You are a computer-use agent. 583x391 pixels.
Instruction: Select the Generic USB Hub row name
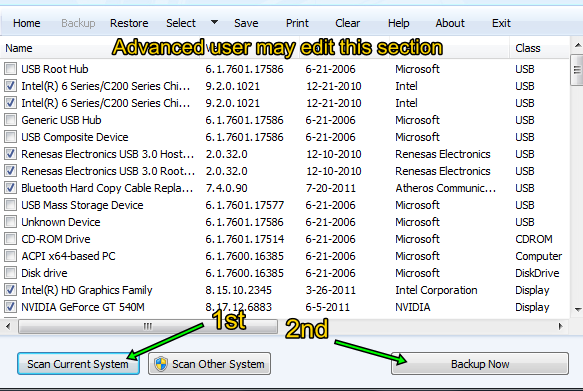(61, 120)
